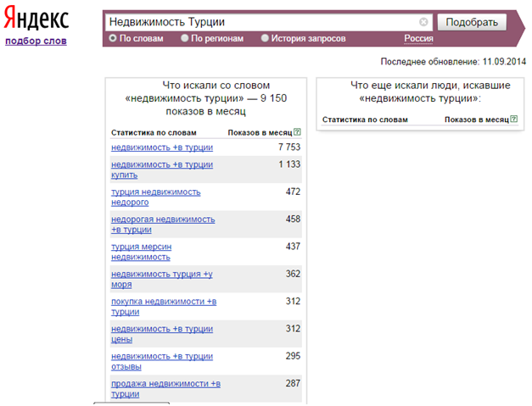Viewport: 532px width, 406px height.
Task: Open 'недорогая недвижимость +в турции' link
Action: click(x=163, y=225)
